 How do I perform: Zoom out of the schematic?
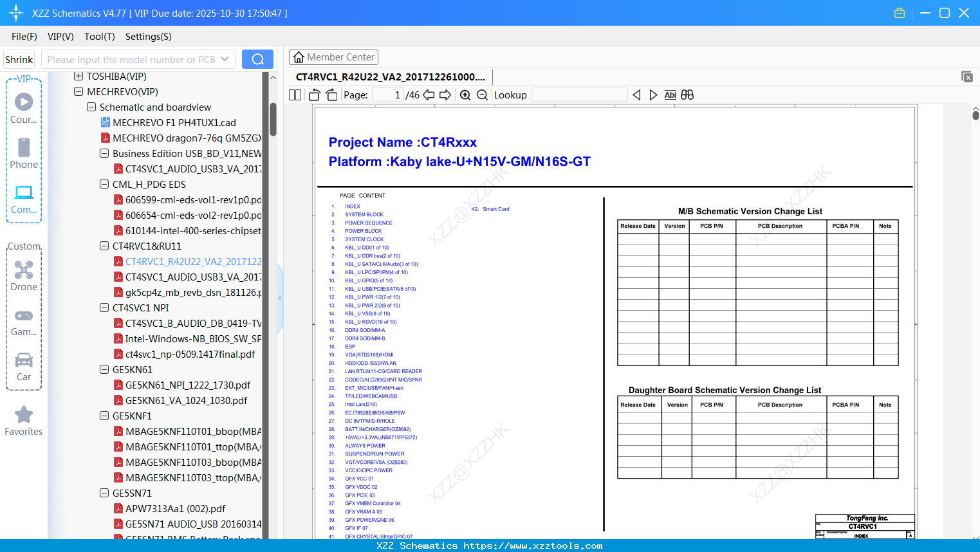point(483,95)
